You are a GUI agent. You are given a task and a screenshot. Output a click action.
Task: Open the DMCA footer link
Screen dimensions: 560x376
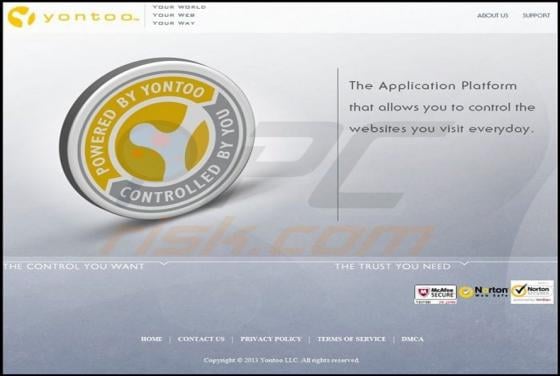pos(412,339)
